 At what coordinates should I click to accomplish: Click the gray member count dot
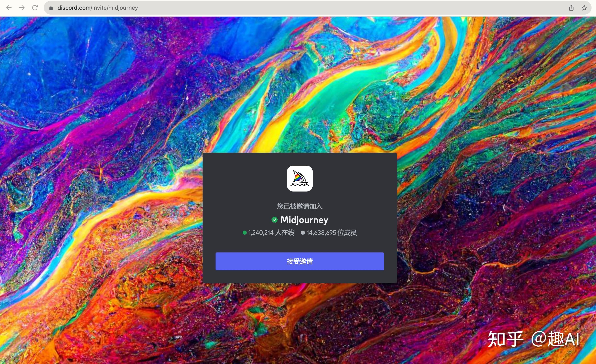click(x=303, y=233)
